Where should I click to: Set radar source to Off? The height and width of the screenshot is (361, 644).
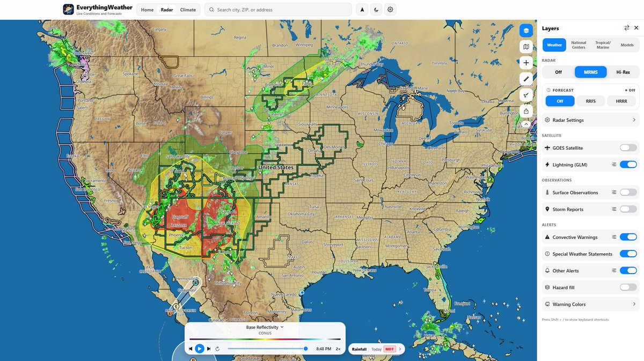[558, 72]
